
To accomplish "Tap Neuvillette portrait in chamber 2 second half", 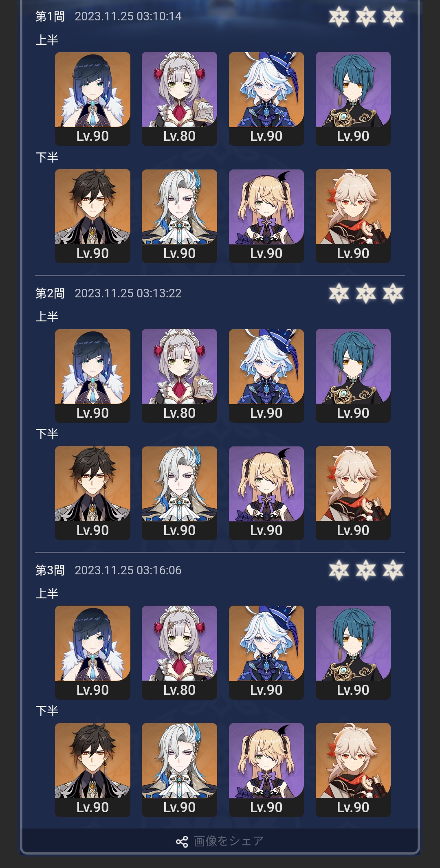I will pos(179,493).
